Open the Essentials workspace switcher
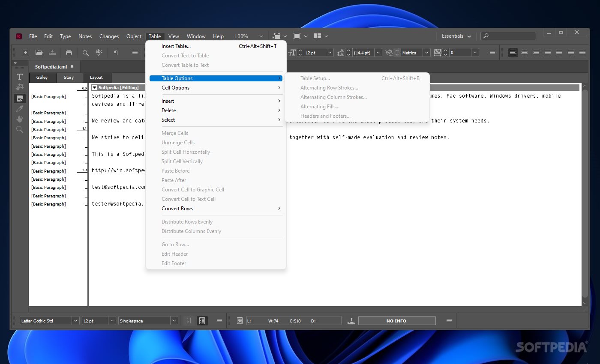 [456, 36]
